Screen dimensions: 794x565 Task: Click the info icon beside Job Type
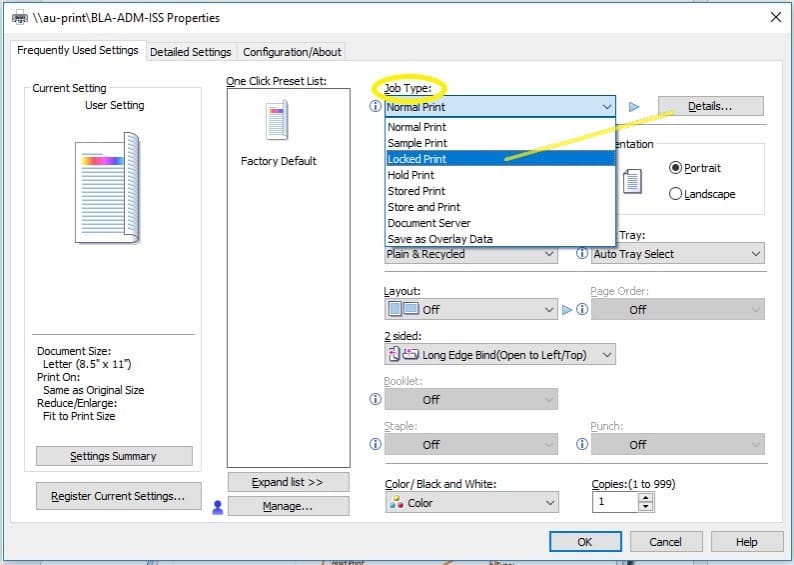pos(375,106)
